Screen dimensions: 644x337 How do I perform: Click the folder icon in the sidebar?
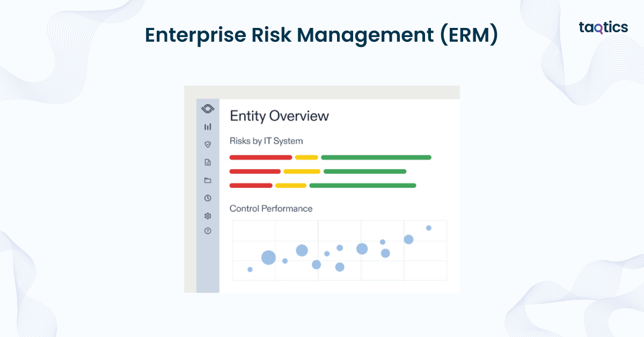pos(208,180)
